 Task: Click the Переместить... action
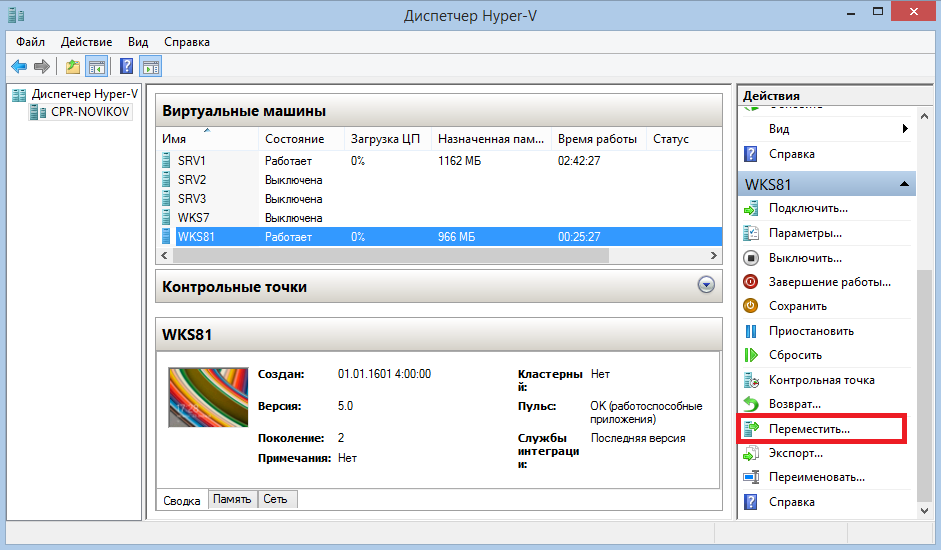point(808,429)
